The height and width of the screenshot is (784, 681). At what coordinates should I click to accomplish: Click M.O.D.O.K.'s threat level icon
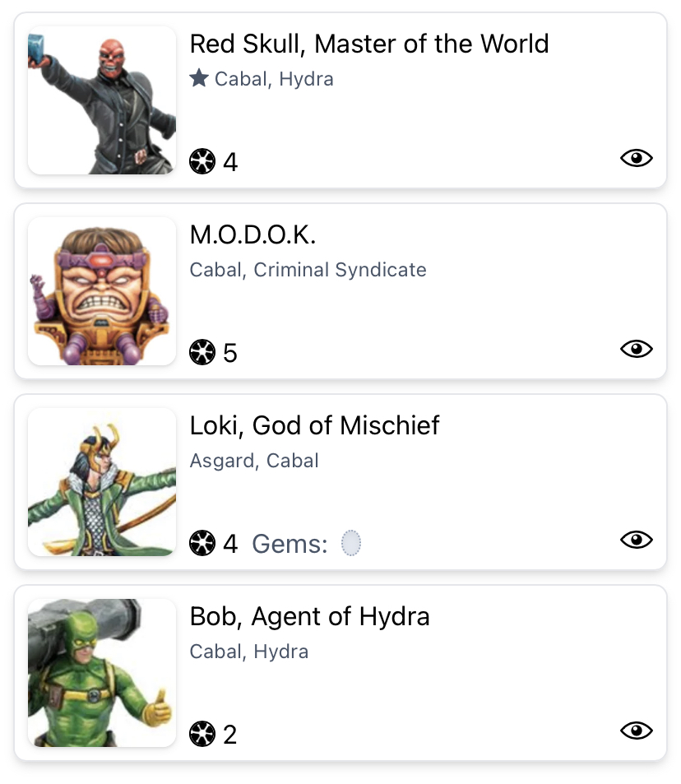click(202, 353)
